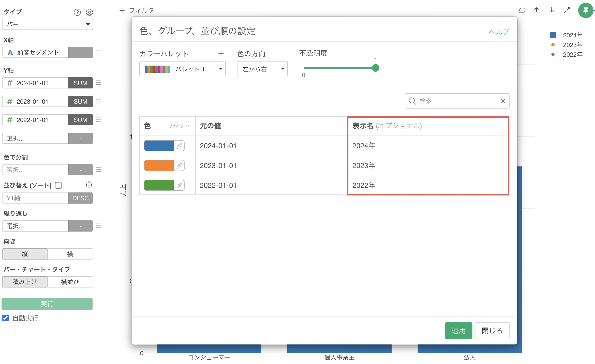Click the export upload arrow icon

click(536, 10)
